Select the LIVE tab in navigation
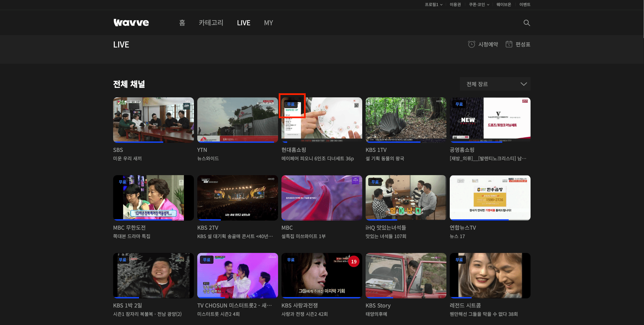Viewport: 644px width, 325px height. [244, 23]
